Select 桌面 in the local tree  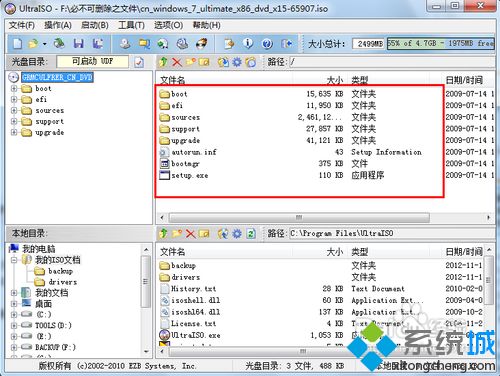[x=44, y=304]
